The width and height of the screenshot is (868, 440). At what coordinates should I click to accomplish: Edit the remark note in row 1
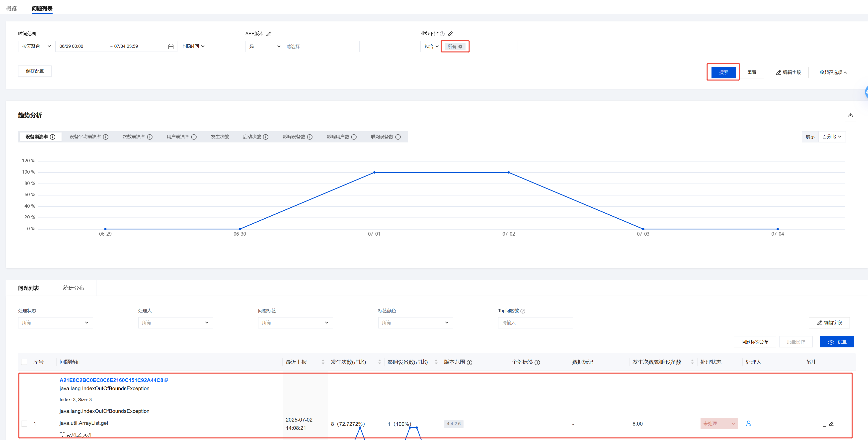point(831,424)
